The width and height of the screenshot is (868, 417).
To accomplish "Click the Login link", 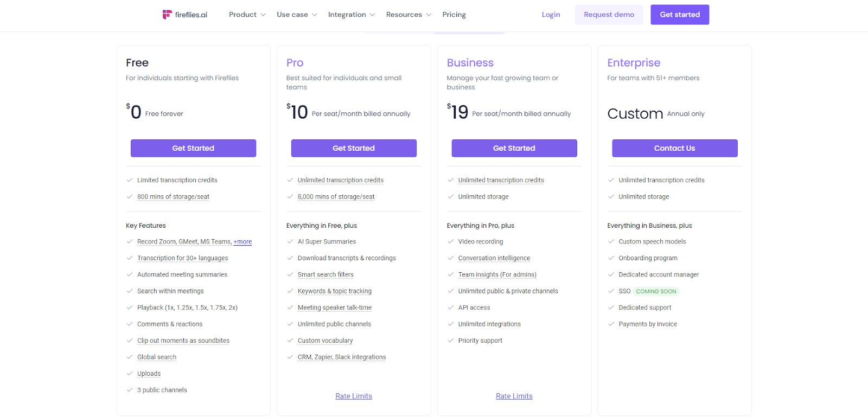I will pyautogui.click(x=551, y=15).
